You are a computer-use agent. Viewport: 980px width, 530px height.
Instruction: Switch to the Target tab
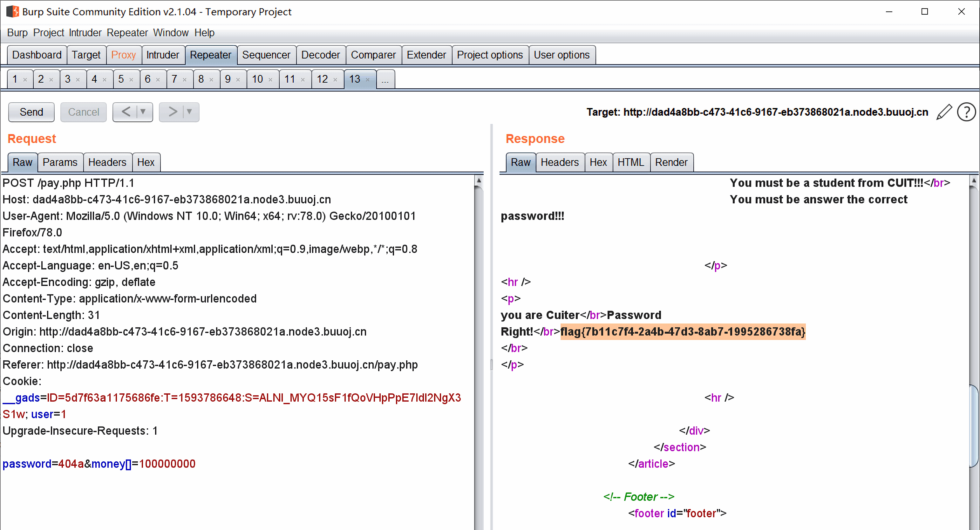(x=86, y=55)
